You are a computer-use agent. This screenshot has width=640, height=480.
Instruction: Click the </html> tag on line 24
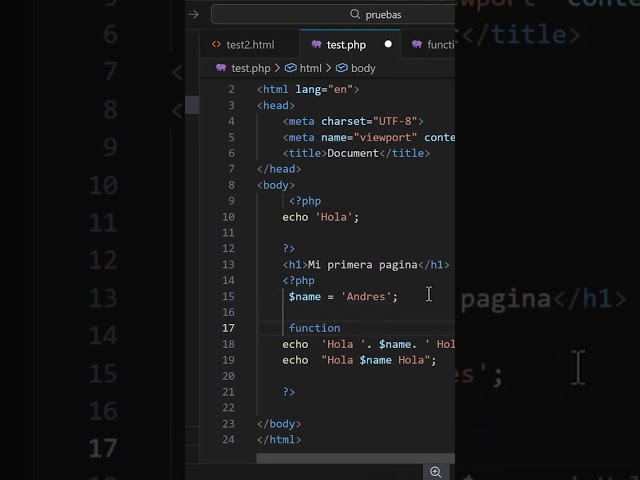coord(279,440)
